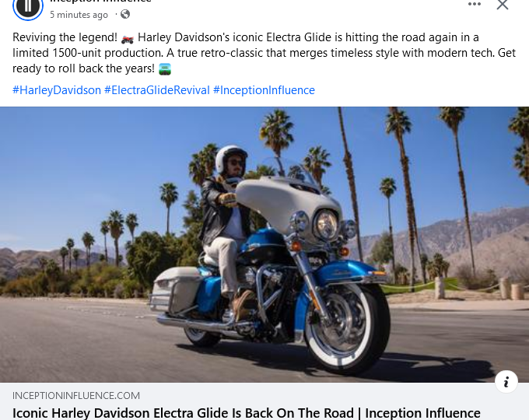Open the #ElectraGlideRevival hashtag
This screenshot has width=529, height=420.
pyautogui.click(x=157, y=90)
